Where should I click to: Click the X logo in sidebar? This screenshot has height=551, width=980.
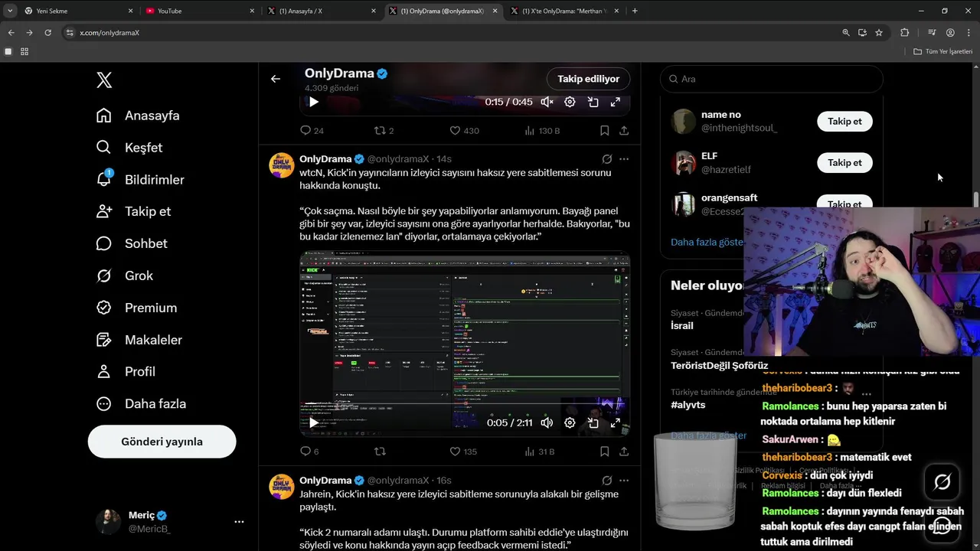point(104,80)
